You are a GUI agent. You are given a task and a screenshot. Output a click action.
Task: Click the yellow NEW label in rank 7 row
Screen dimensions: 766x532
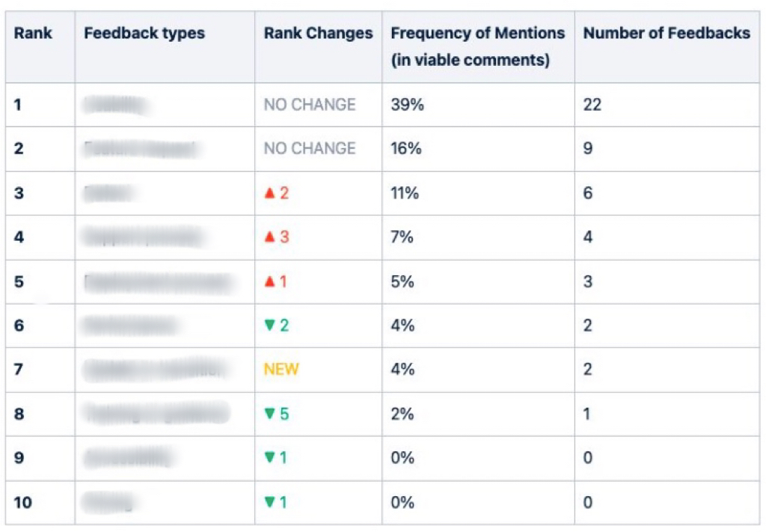(x=281, y=370)
